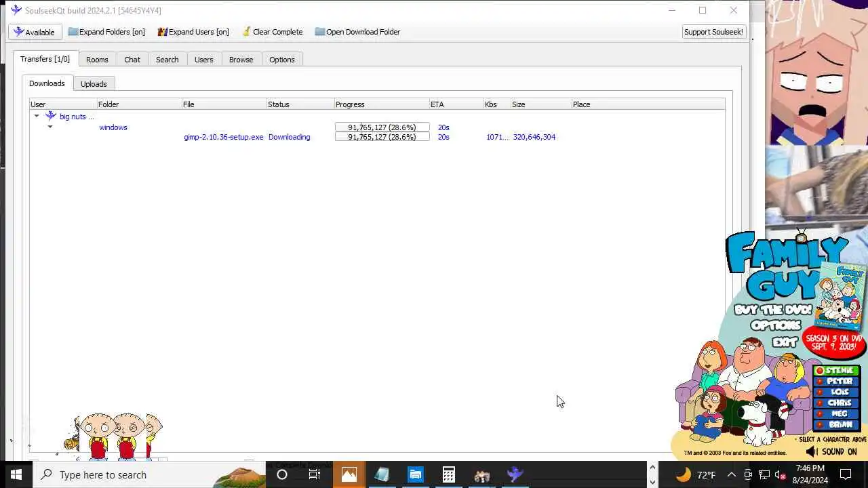
Task: Select MEG character option
Action: (837, 413)
